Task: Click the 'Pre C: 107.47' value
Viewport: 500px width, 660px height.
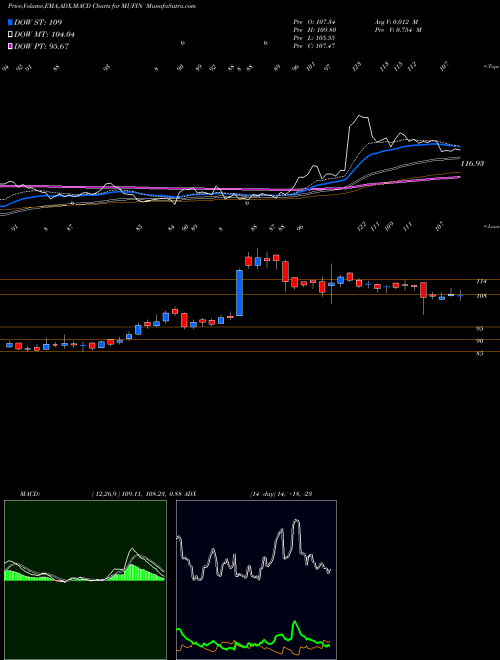Action: pyautogui.click(x=314, y=46)
